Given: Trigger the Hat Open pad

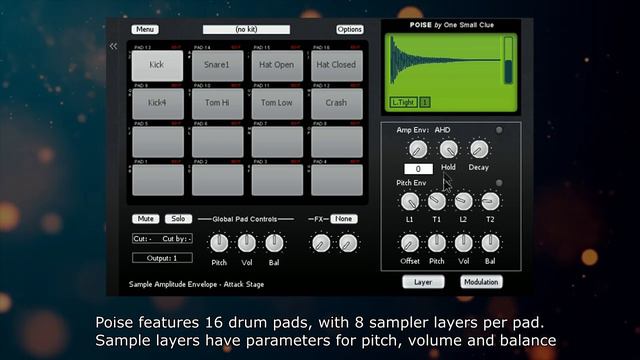Looking at the screenshot, I should [277, 65].
